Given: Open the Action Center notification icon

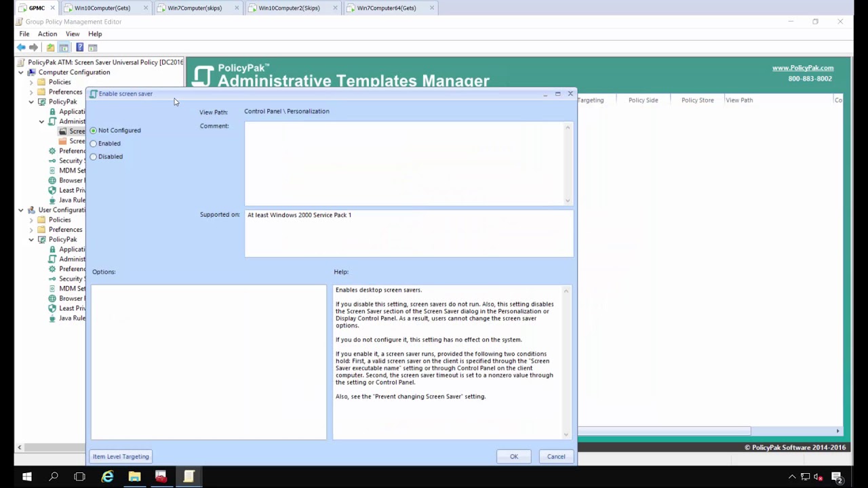Looking at the screenshot, I should coord(837,477).
